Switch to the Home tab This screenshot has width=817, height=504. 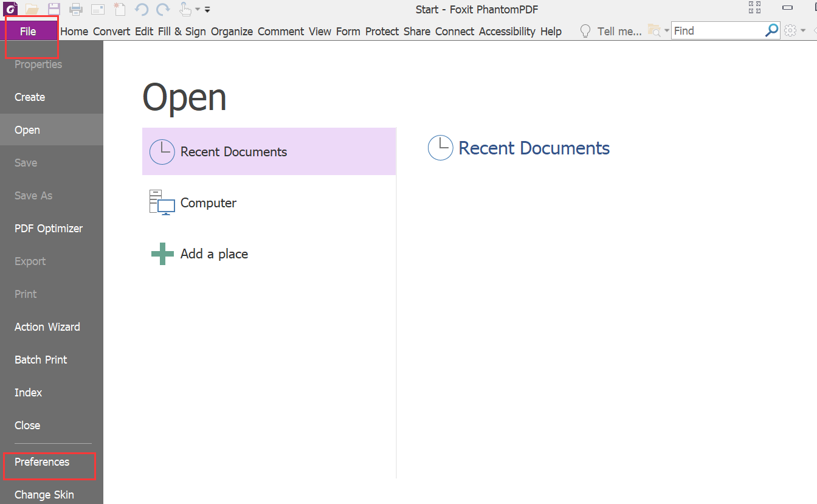74,32
